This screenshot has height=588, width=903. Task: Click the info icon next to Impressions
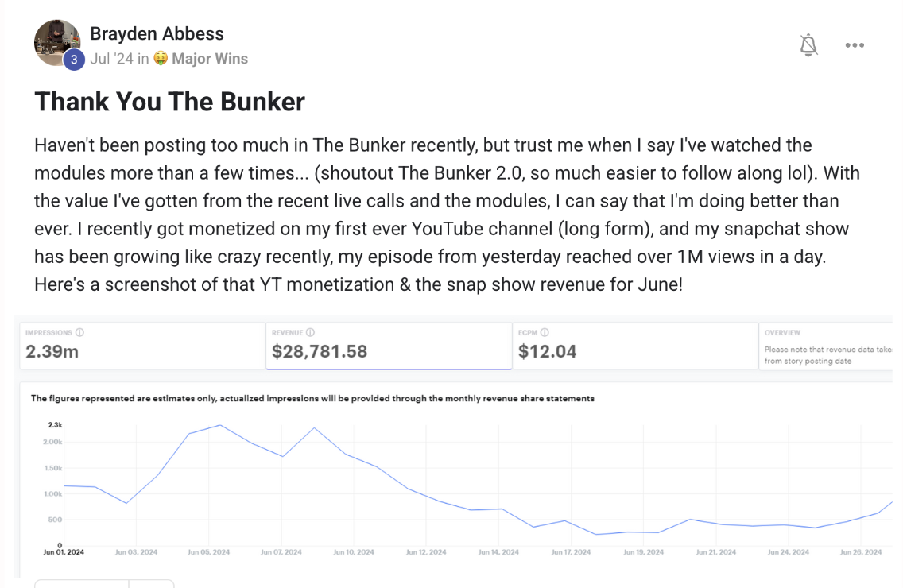click(80, 332)
